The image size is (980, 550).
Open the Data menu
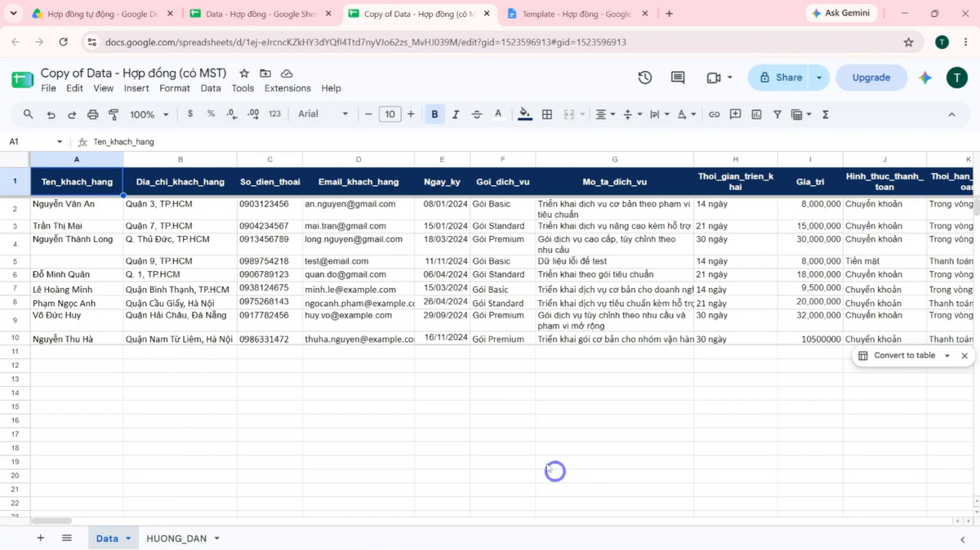[x=211, y=88]
